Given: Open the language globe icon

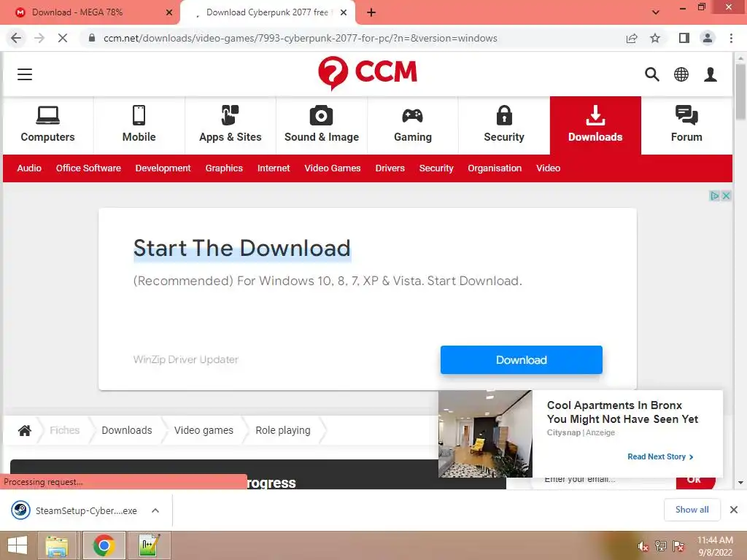Looking at the screenshot, I should pos(681,74).
